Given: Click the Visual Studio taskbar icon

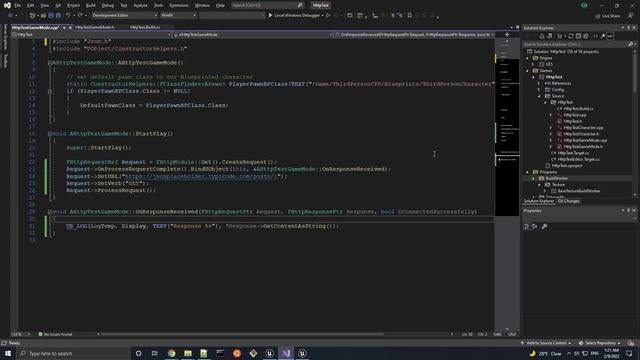Looking at the screenshot, I should click(x=286, y=353).
